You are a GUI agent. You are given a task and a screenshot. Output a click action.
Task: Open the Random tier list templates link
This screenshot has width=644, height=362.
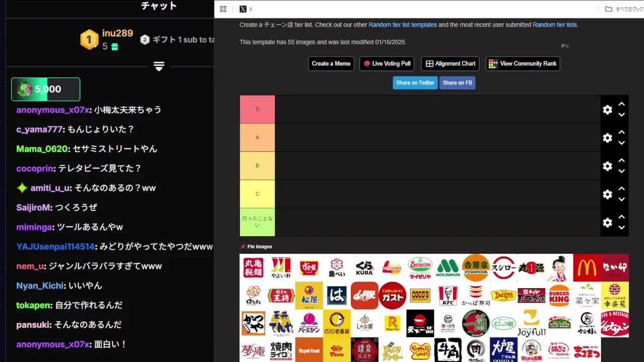pyautogui.click(x=403, y=25)
